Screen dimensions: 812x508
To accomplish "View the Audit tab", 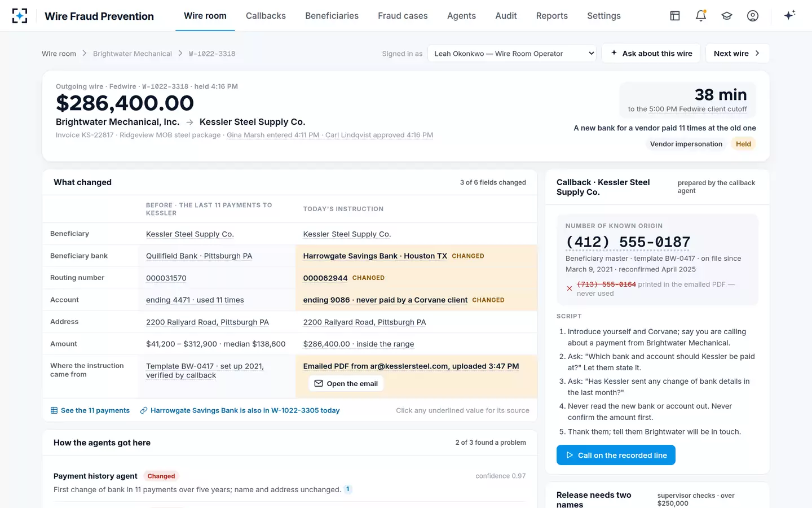I will (506, 16).
